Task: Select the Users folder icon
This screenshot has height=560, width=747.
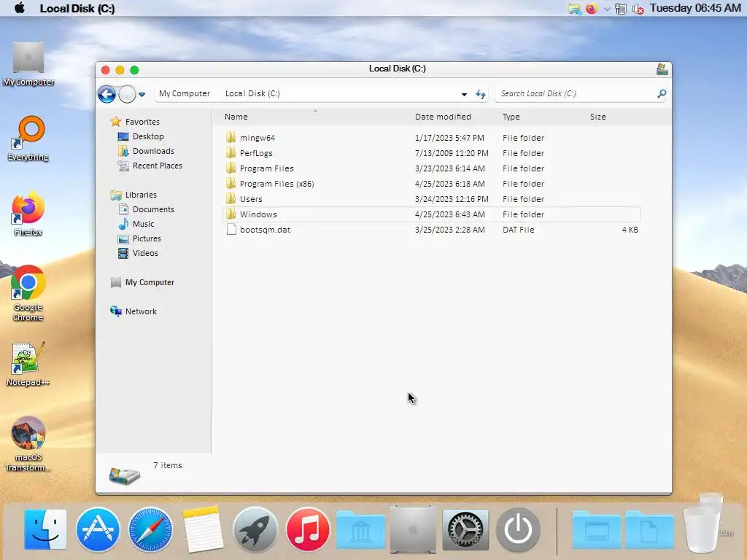Action: tap(231, 198)
